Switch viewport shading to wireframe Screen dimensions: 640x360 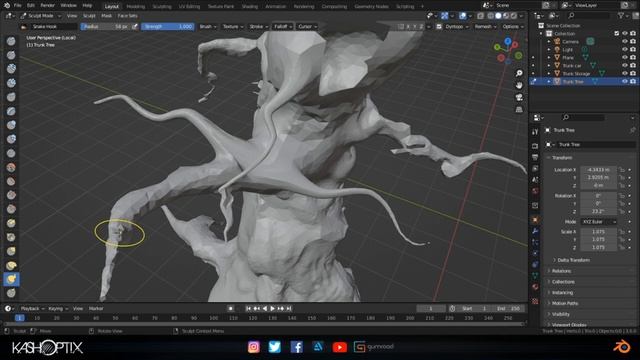[x=490, y=16]
